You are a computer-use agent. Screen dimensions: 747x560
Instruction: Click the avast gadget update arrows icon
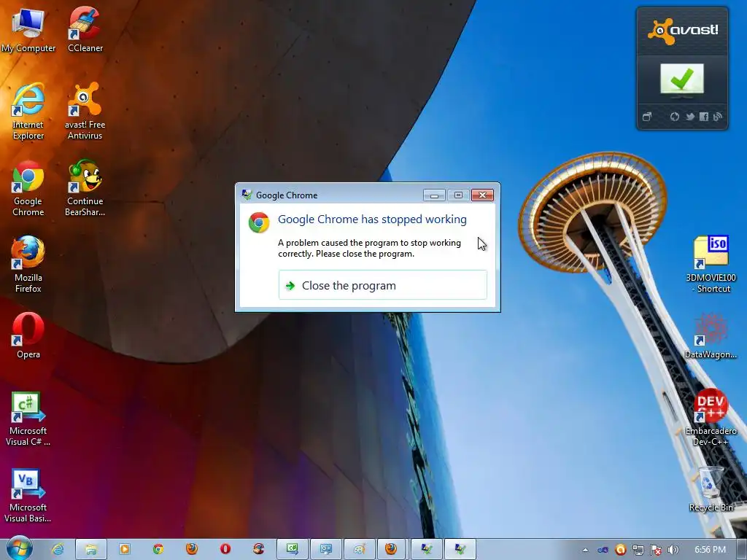pyautogui.click(x=675, y=117)
